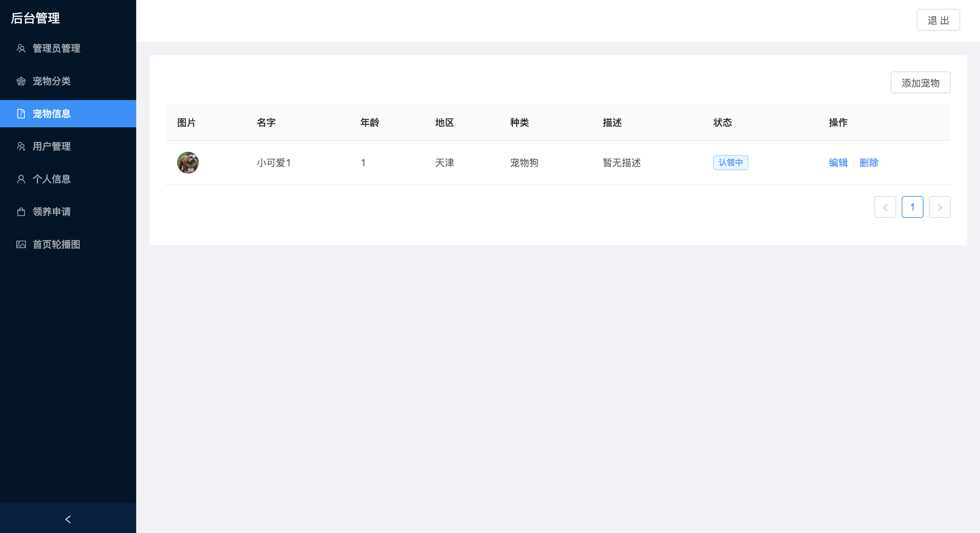Click the 添加宠物 button
The width and height of the screenshot is (980, 533).
[920, 82]
